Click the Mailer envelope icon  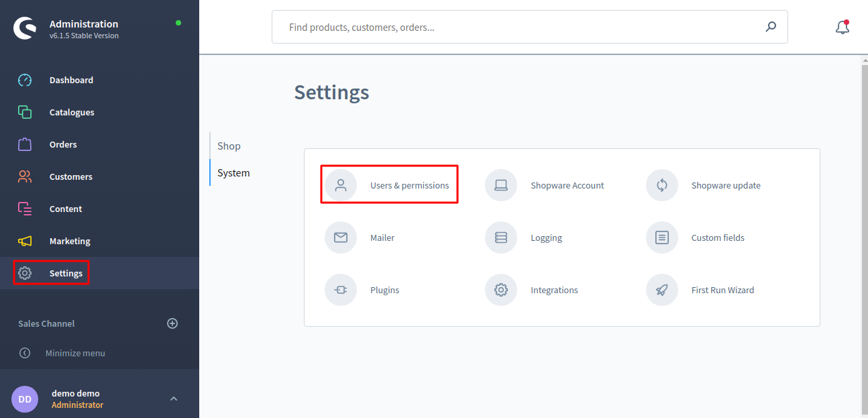point(341,238)
